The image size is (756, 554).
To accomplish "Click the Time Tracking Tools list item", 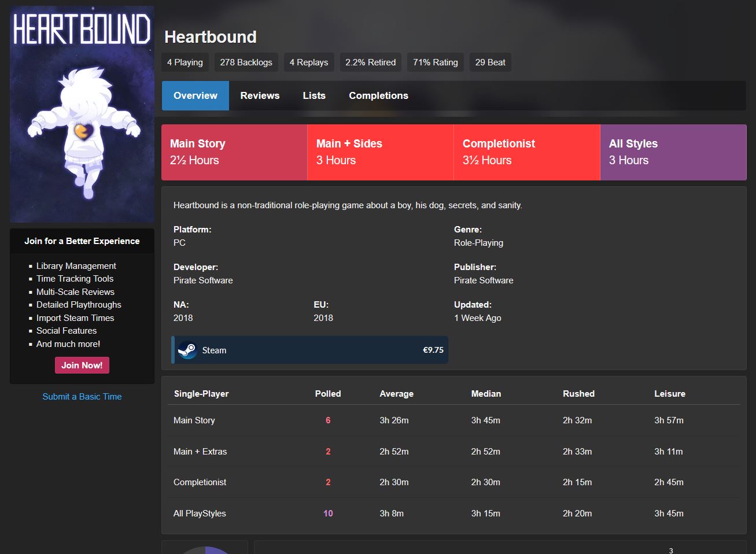I will click(75, 279).
